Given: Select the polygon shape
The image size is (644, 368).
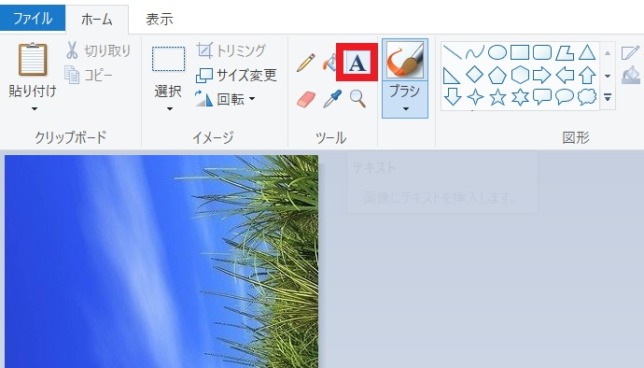Looking at the screenshot, I should (x=564, y=53).
